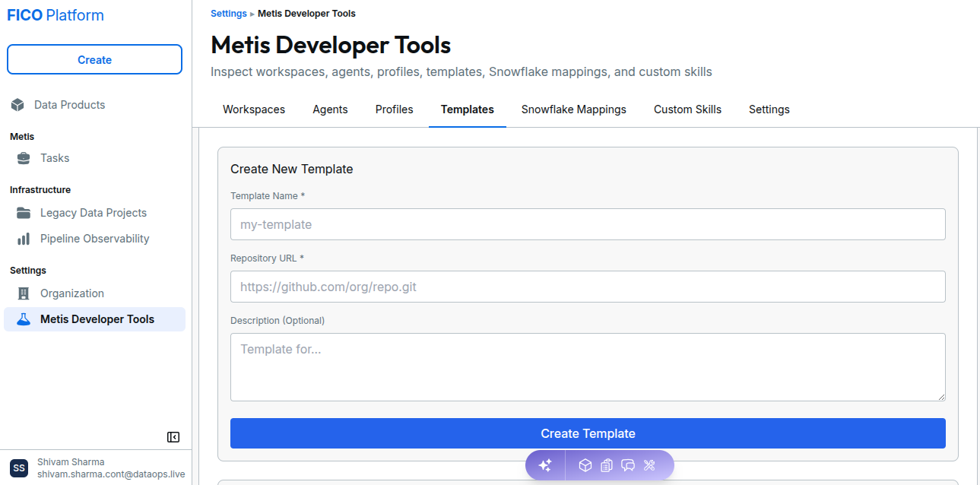Follow the Settings breadcrumb link
The image size is (980, 485).
[x=229, y=14]
